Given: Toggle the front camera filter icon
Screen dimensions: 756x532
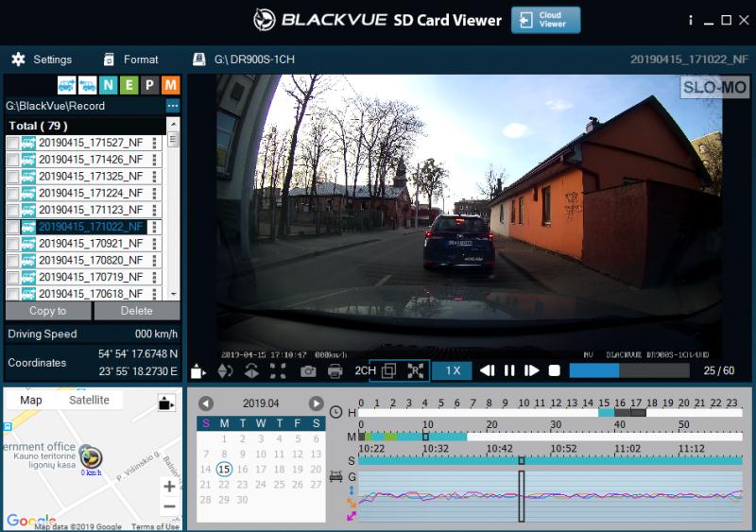Looking at the screenshot, I should click(66, 85).
